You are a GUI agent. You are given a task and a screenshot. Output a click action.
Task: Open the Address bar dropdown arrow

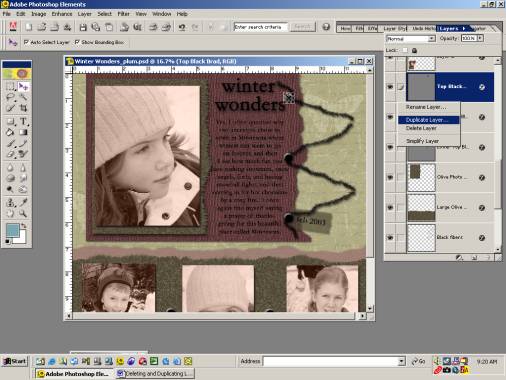click(x=401, y=361)
